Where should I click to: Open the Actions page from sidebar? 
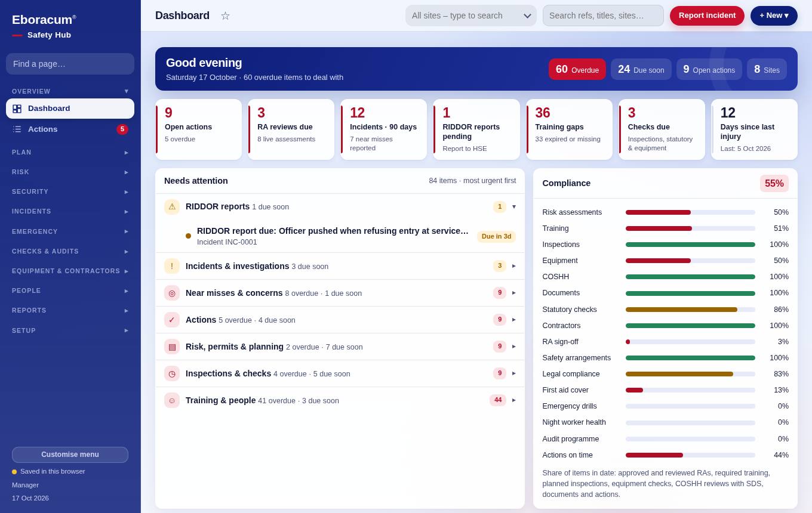pos(70,129)
